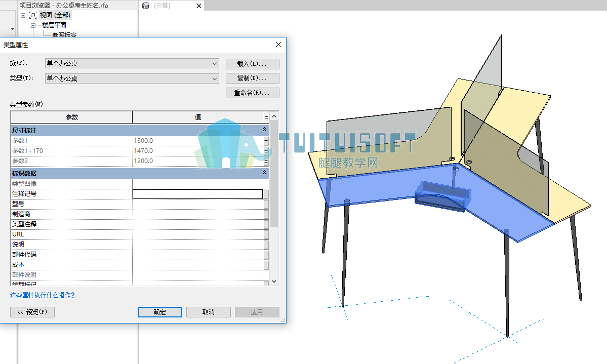The image size is (607, 364).
Task: Click the small button ending the 类型注释 row
Action: point(266,224)
